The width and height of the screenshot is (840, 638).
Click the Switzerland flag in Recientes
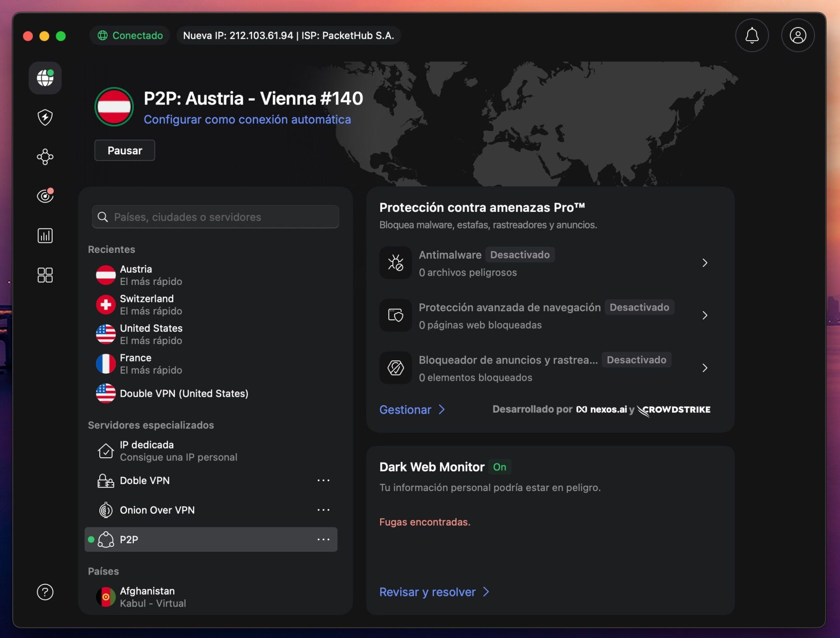105,305
